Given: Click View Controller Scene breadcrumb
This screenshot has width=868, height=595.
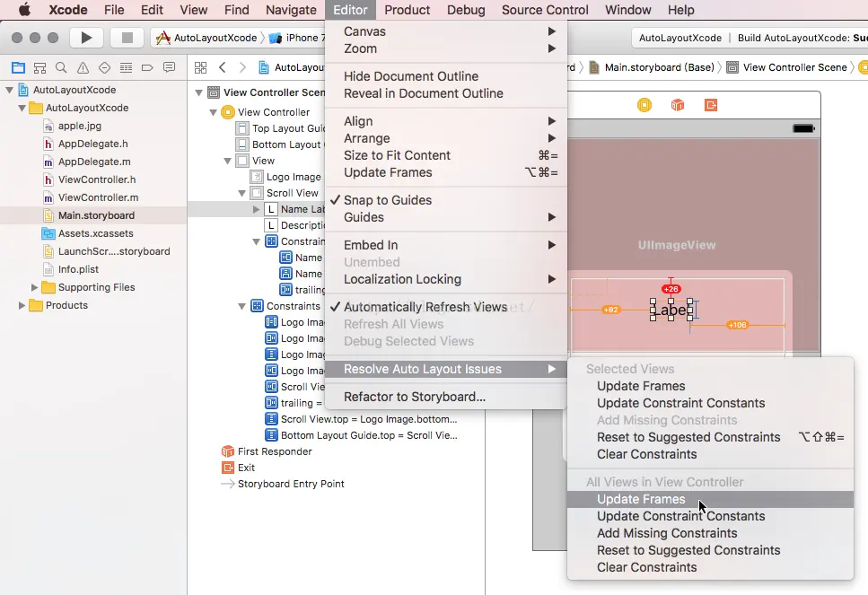Looking at the screenshot, I should pyautogui.click(x=788, y=67).
